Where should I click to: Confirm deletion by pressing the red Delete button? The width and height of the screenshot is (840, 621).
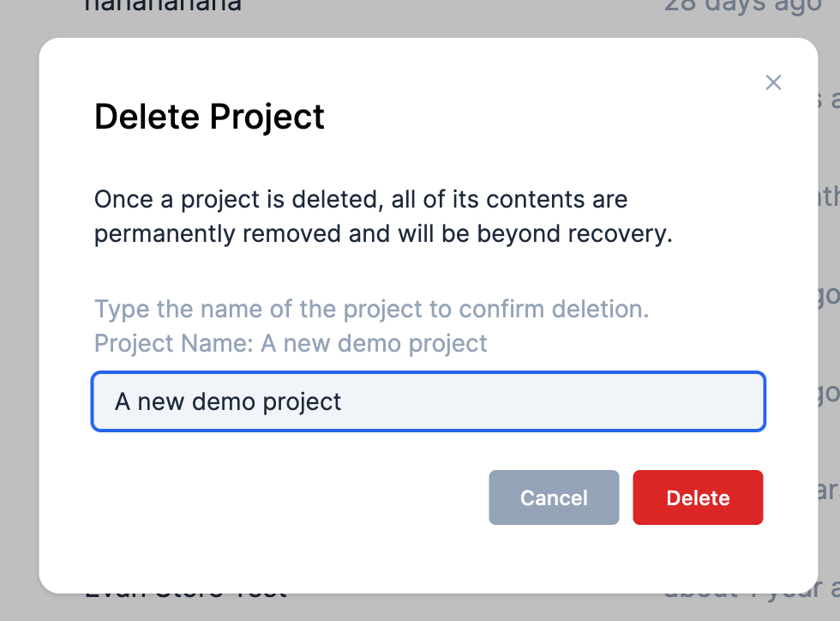coord(698,497)
